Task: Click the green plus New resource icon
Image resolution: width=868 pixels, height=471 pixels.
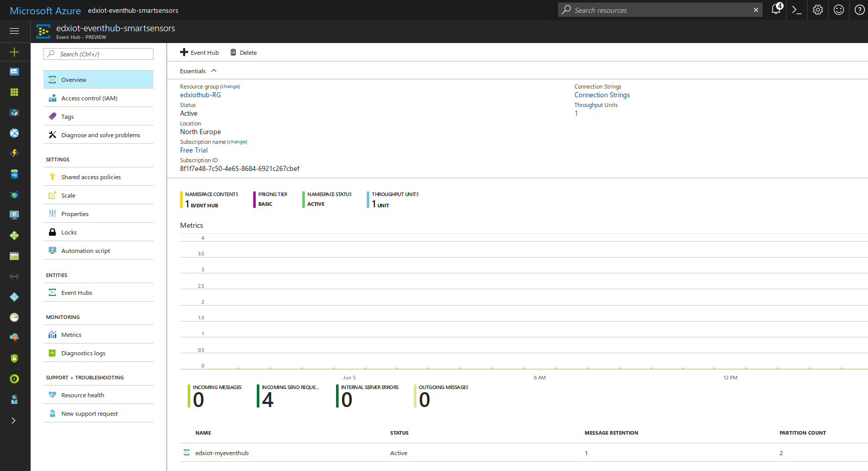Action: tap(14, 52)
